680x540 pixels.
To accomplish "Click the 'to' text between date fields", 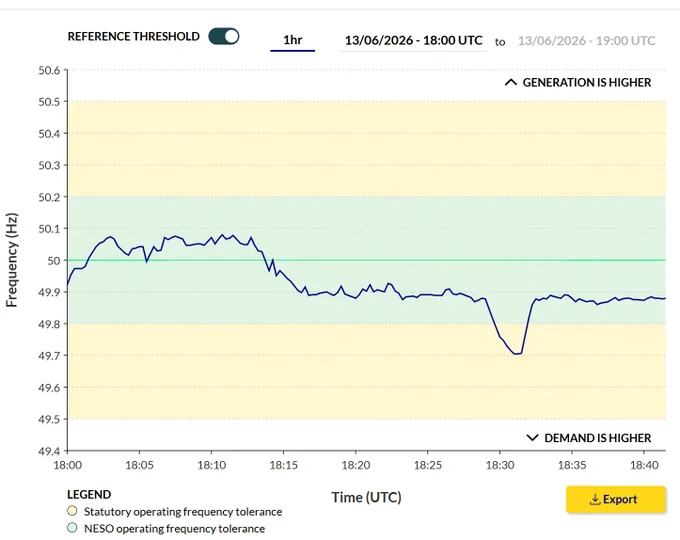I will (x=500, y=42).
